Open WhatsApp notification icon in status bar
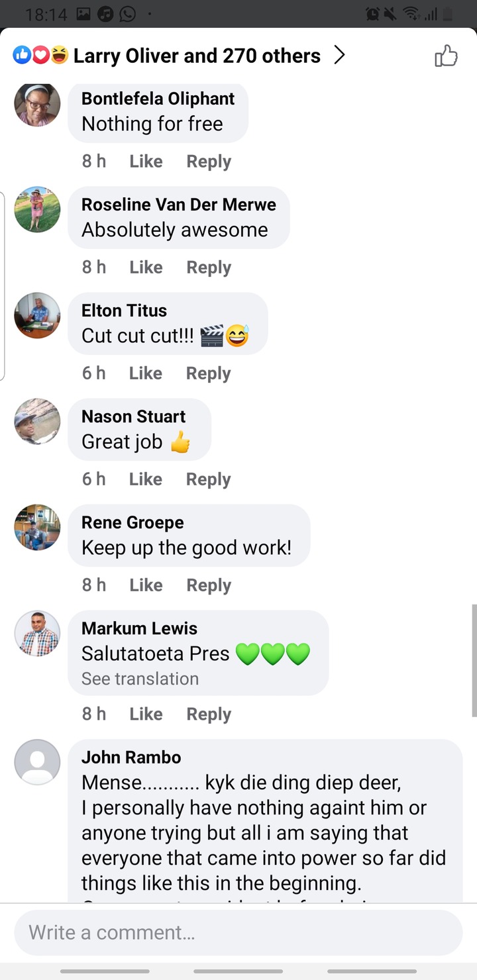The width and height of the screenshot is (477, 980). (127, 13)
